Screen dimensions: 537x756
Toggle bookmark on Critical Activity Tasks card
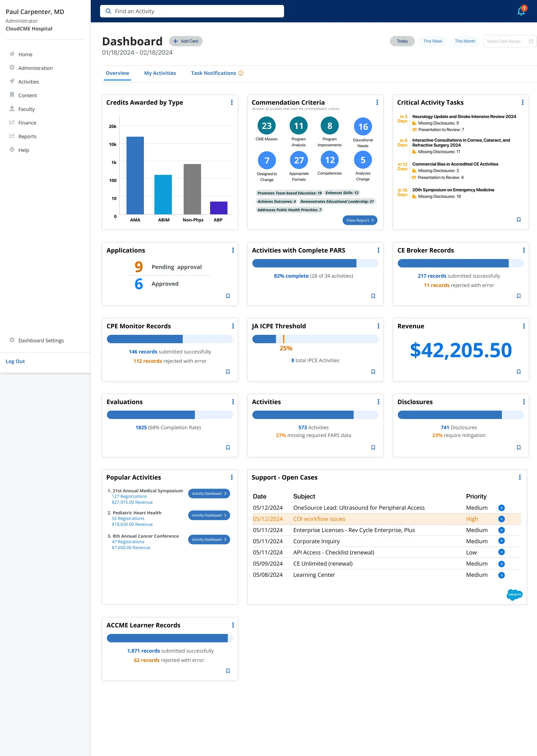[x=518, y=220]
